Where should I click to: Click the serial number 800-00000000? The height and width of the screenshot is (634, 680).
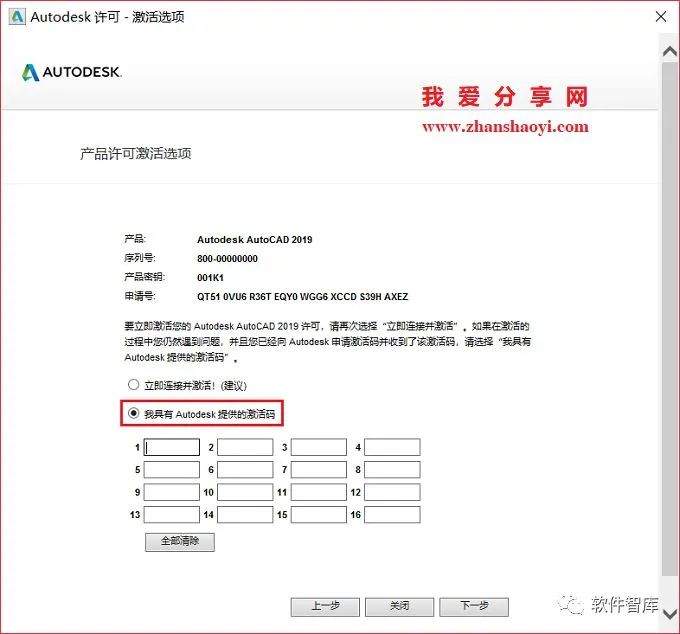coord(227,259)
